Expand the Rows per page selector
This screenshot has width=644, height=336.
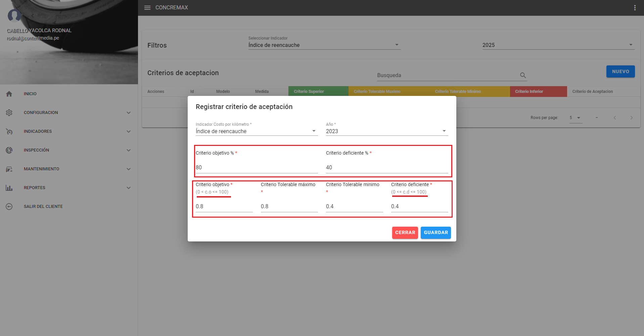(575, 118)
